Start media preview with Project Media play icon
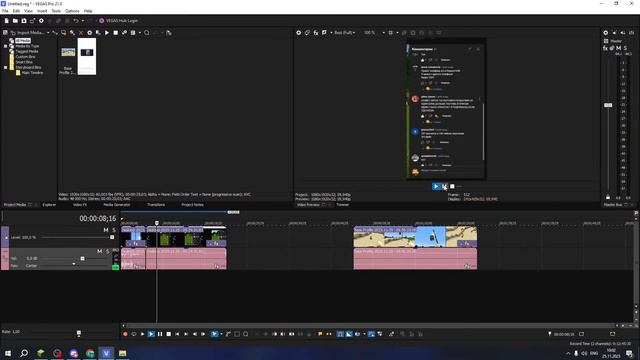Image resolution: width=640 pixels, height=360 pixels. pos(107,33)
